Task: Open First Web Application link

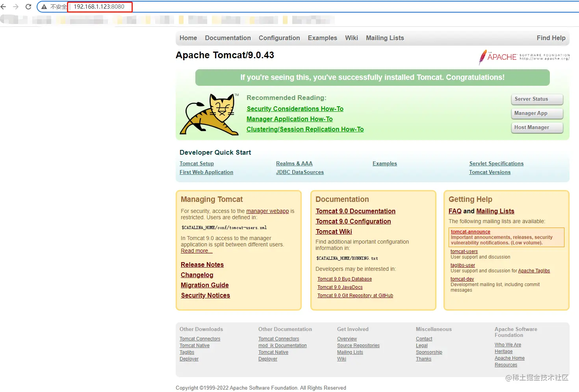Action: point(206,172)
